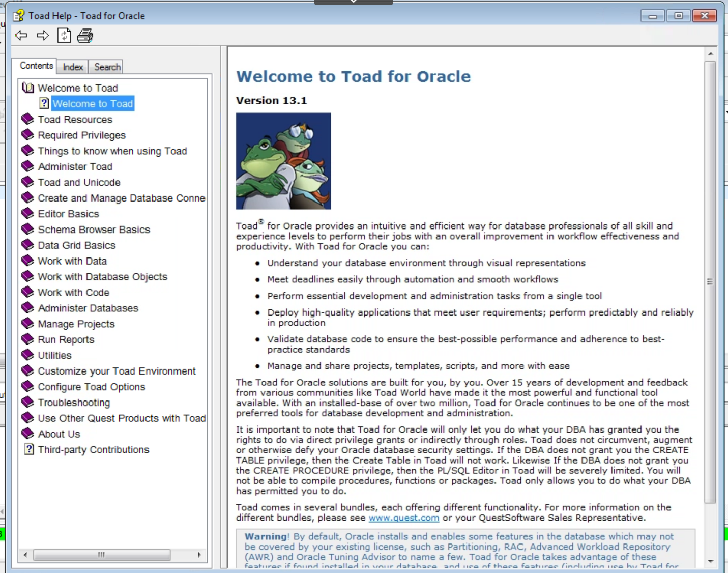Viewport: 728px width, 573px height.
Task: Click the book icon beside Manage Projects
Action: [x=27, y=324]
